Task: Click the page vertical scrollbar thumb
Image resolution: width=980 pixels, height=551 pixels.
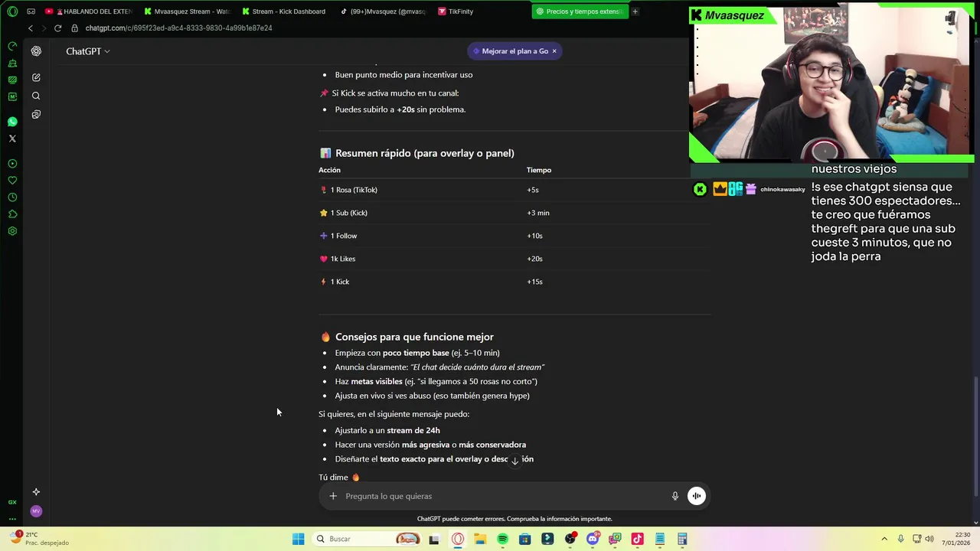Action: (975, 436)
